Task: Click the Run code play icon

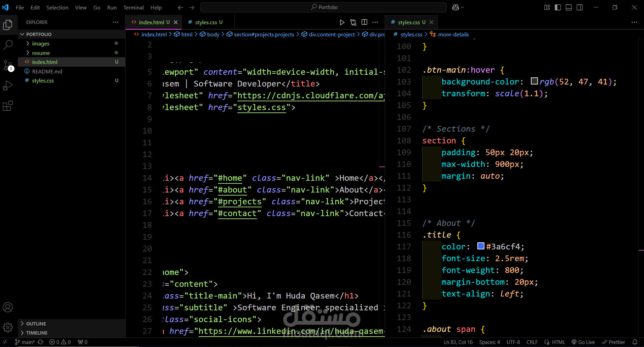Action: (x=342, y=22)
